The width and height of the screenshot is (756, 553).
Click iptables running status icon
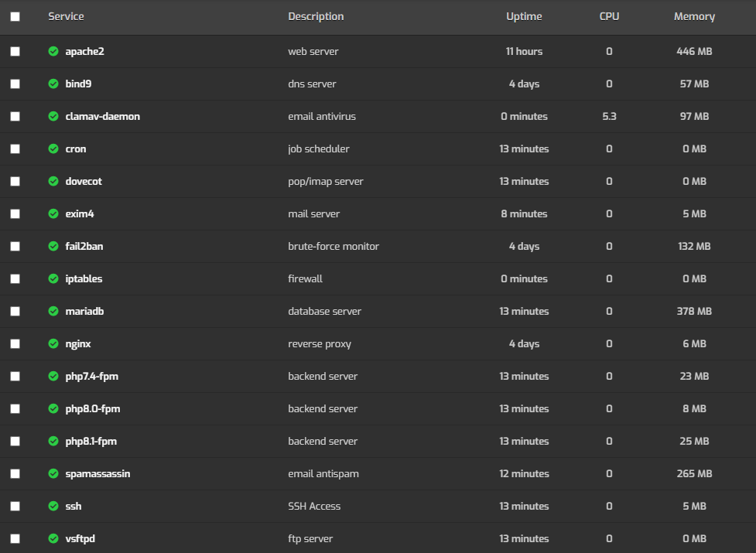point(53,278)
